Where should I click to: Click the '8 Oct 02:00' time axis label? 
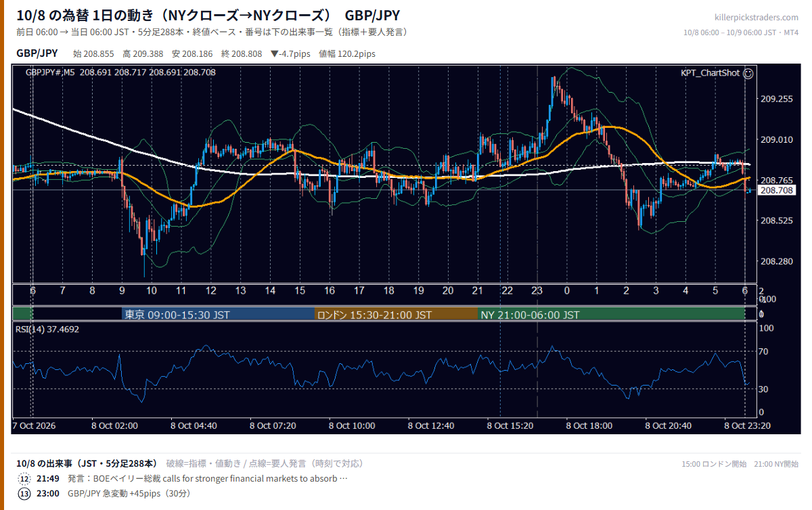115,425
